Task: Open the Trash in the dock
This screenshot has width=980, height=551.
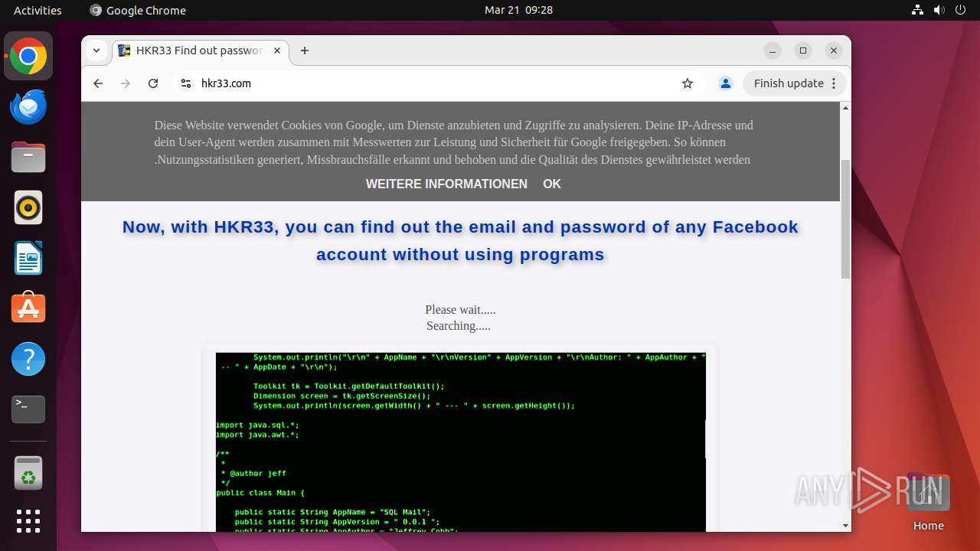Action: point(28,473)
